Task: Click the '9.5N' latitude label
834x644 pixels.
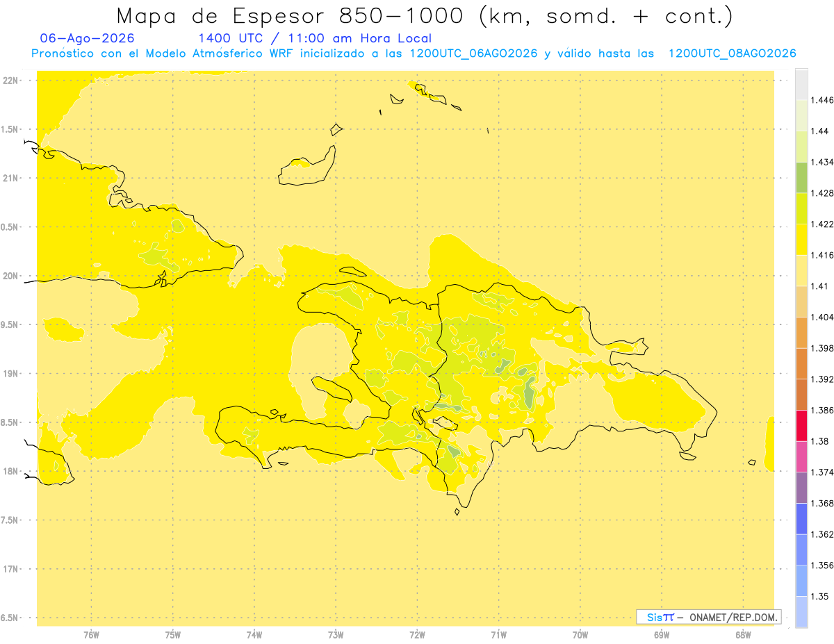Action: tap(10, 325)
